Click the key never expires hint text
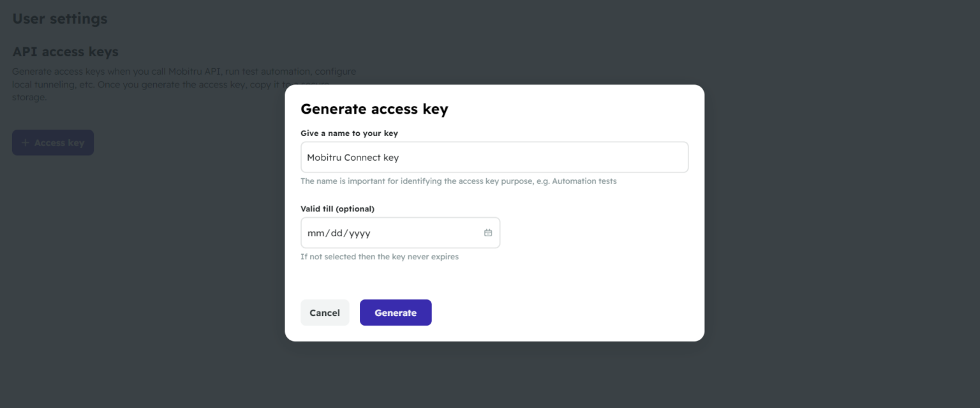Screen dimensions: 980x408 click(x=379, y=256)
